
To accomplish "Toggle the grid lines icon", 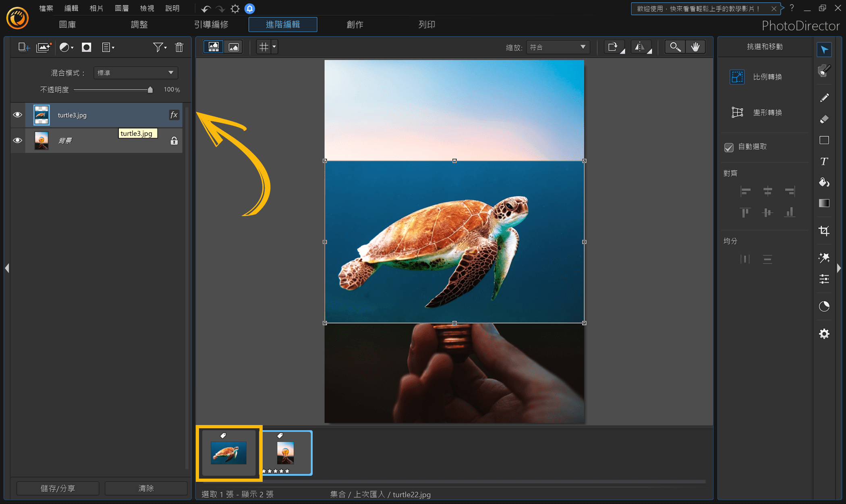I will [x=263, y=47].
